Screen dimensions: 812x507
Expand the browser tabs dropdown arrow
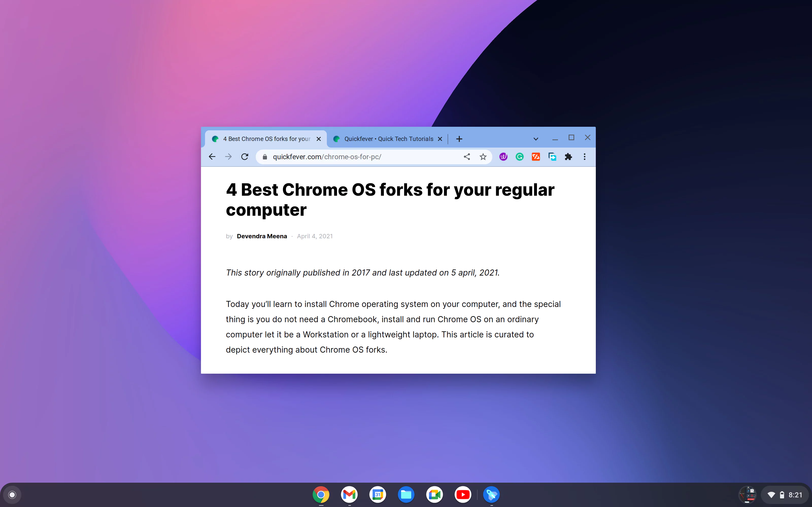(535, 138)
